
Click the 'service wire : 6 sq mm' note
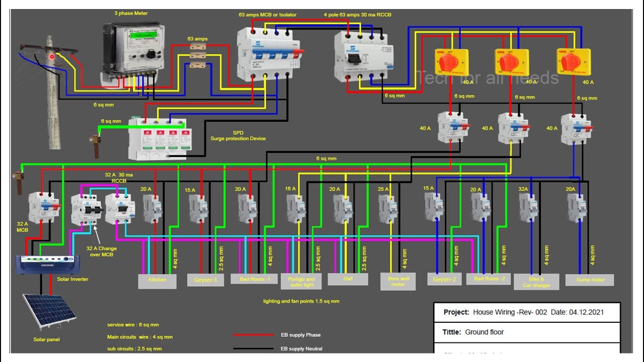tap(133, 325)
